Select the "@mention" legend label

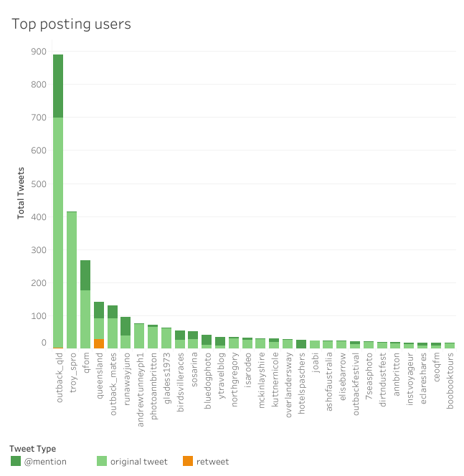[45, 462]
